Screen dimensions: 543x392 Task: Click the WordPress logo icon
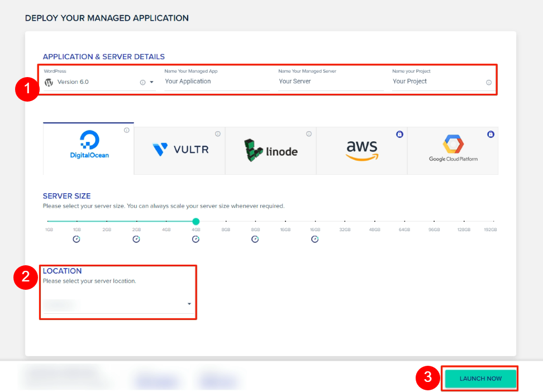pyautogui.click(x=49, y=82)
